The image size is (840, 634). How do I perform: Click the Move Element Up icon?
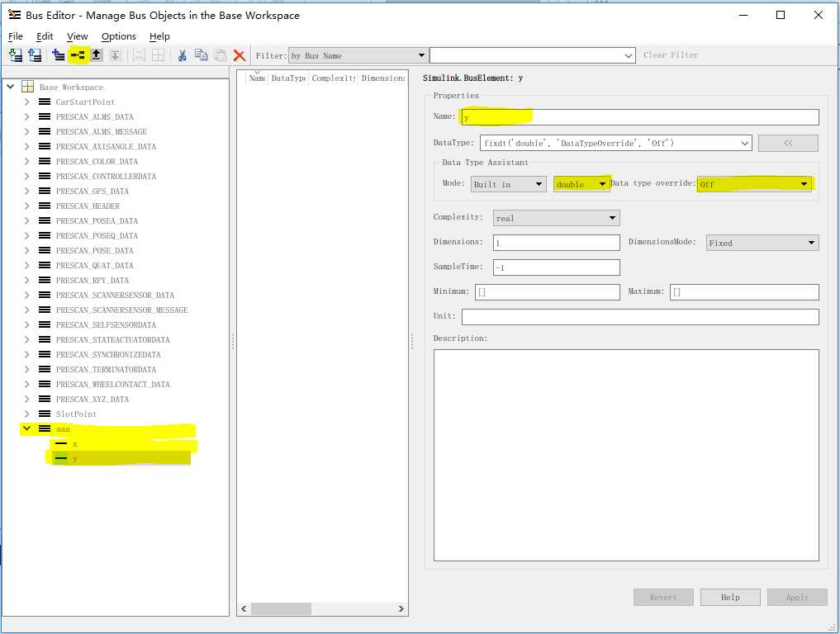point(97,55)
